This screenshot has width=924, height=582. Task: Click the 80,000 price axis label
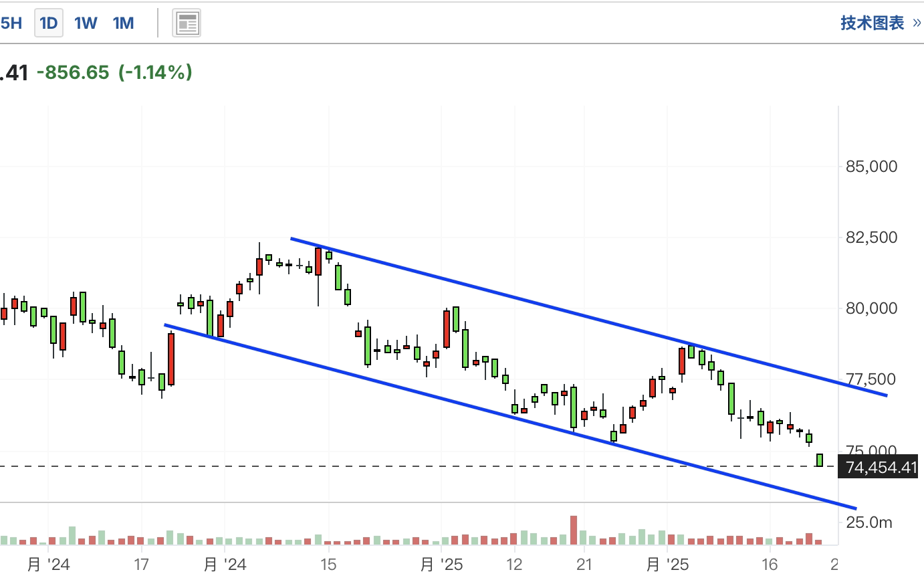coord(871,308)
